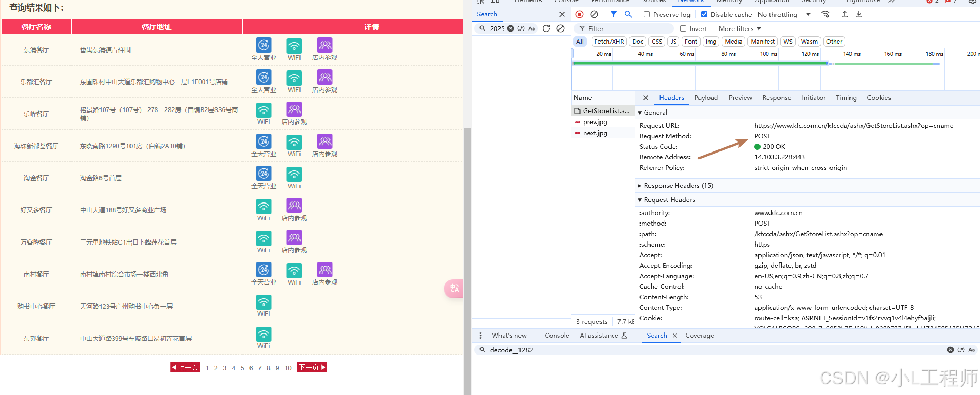The width and height of the screenshot is (980, 395).
Task: Click the network Filter text field
Action: (x=624, y=28)
